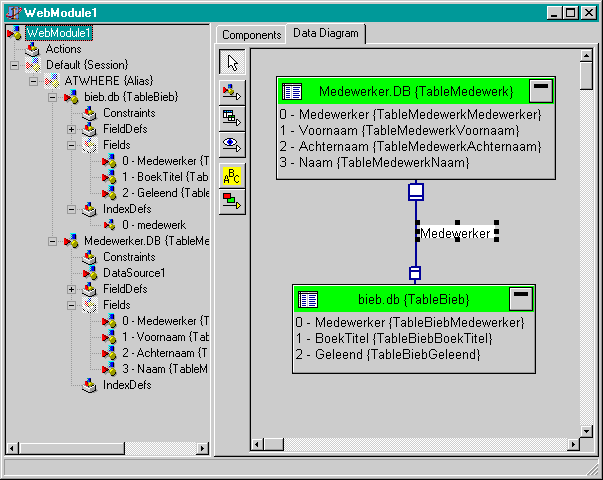Choose the red-green comment connector tool

click(231, 199)
